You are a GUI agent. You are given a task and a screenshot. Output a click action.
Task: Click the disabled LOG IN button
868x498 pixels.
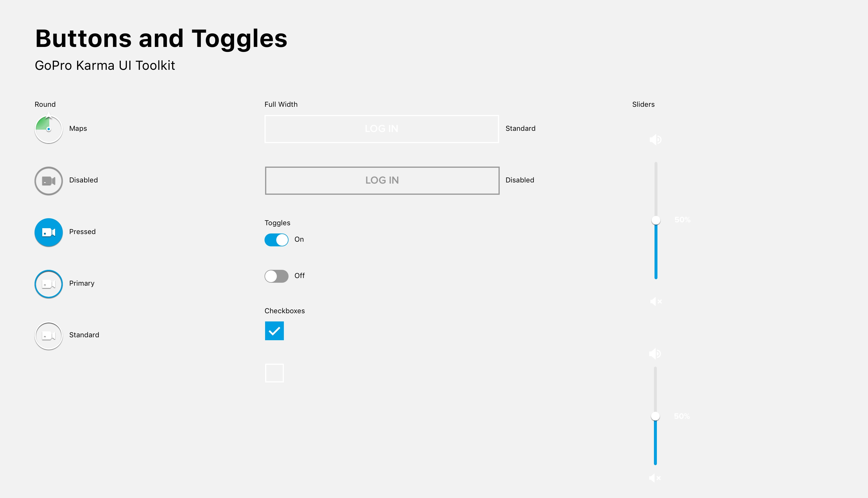click(x=382, y=179)
